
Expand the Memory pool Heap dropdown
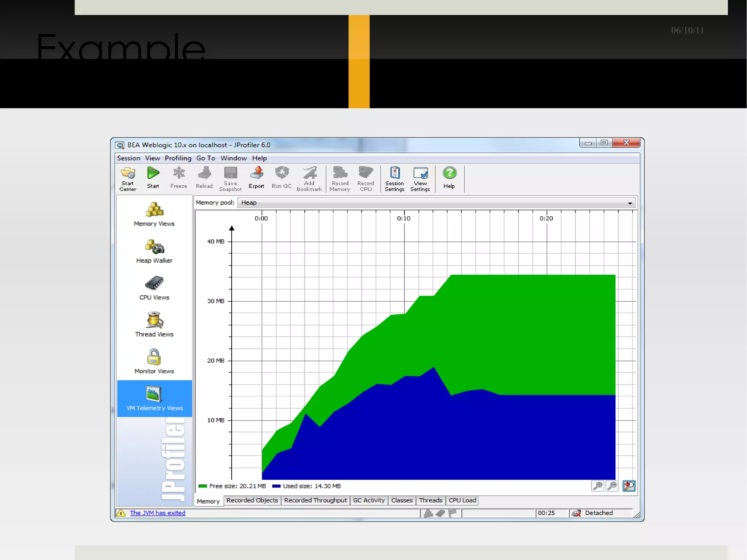pos(630,203)
